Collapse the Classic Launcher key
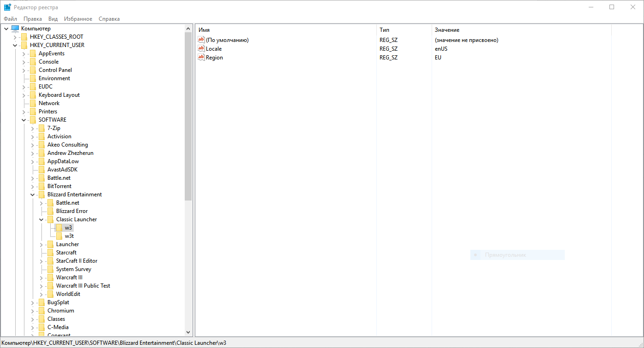This screenshot has height=348, width=644. (41, 219)
